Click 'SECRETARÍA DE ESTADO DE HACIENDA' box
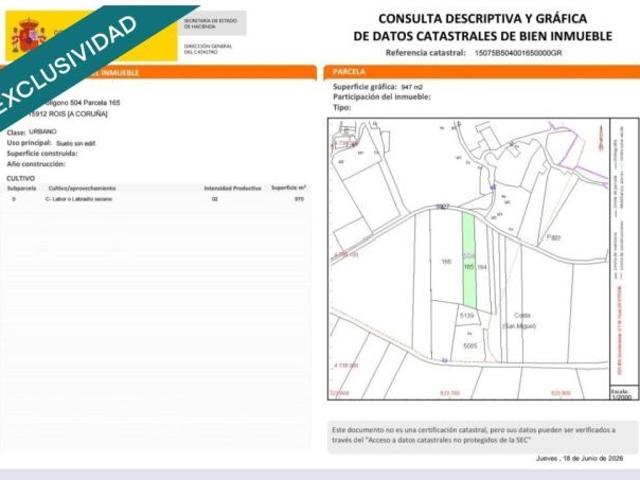The image size is (640, 480). [x=212, y=23]
